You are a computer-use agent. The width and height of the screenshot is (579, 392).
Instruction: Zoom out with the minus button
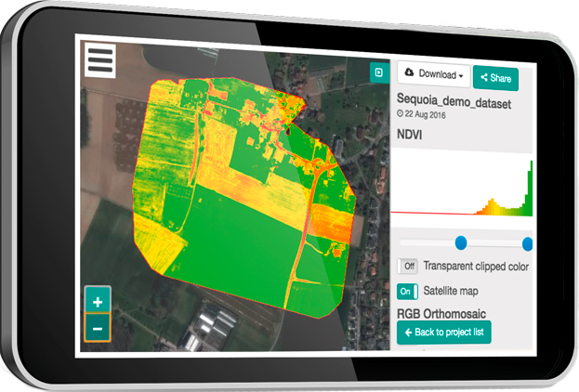(x=98, y=328)
